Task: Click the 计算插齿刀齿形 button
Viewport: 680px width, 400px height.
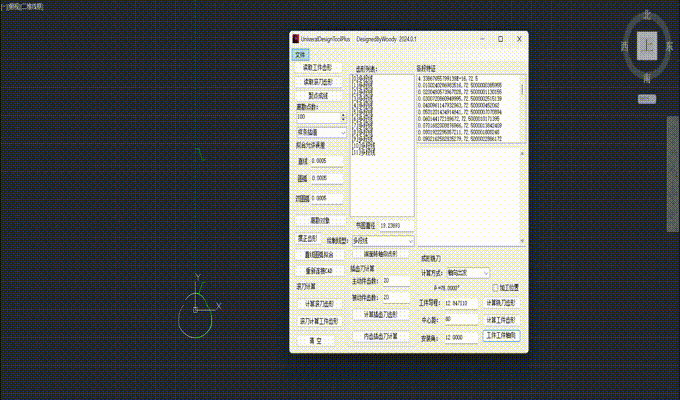Action: point(381,315)
